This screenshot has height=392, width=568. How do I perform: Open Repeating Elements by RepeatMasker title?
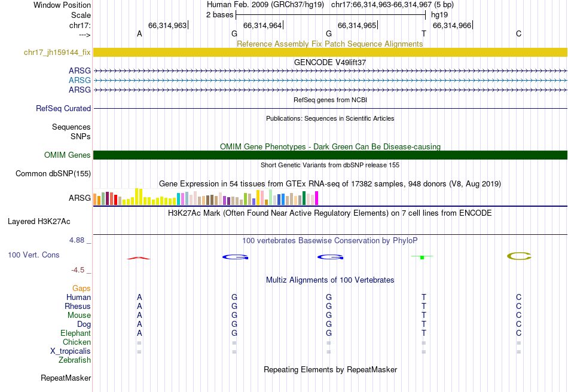pyautogui.click(x=330, y=369)
